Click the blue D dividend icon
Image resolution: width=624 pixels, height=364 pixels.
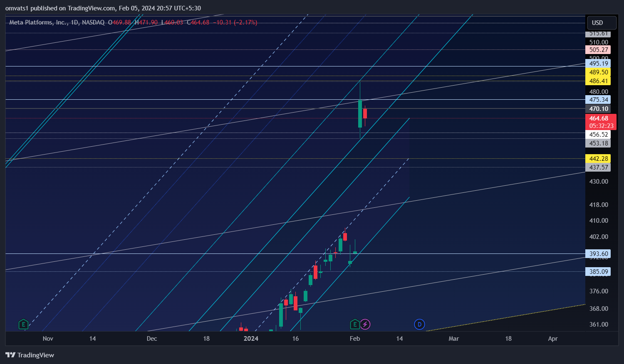419,325
